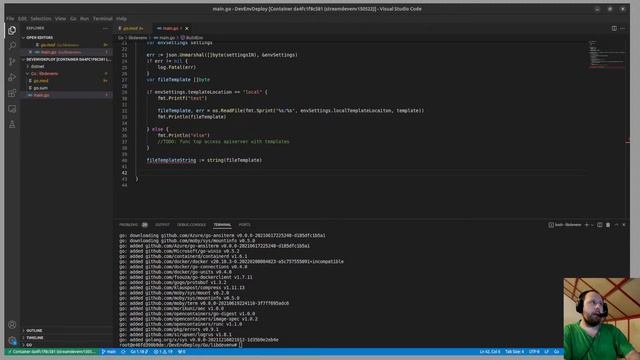The image size is (640, 360).
Task: Kill terminal with trash icon
Action: pos(608,225)
